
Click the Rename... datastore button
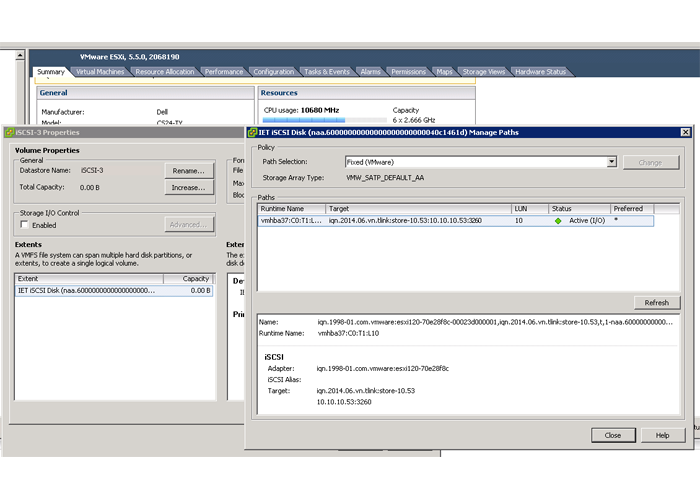tap(188, 170)
